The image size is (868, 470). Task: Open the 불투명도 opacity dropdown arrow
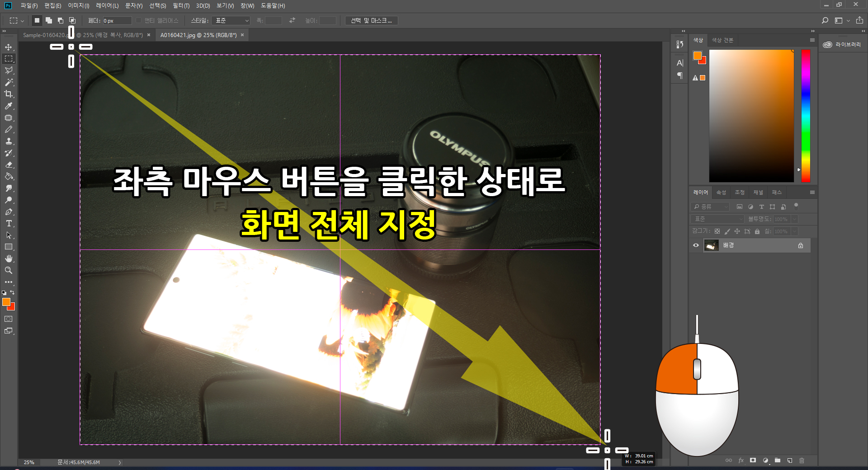point(794,219)
